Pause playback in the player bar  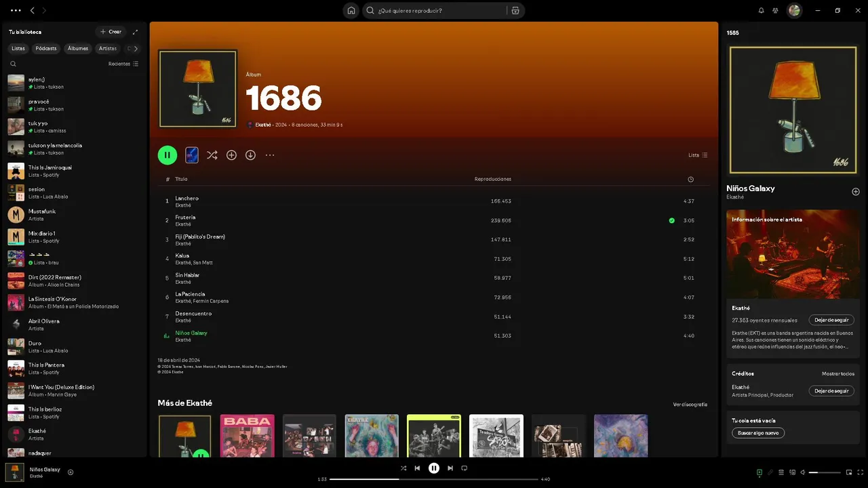coord(434,468)
